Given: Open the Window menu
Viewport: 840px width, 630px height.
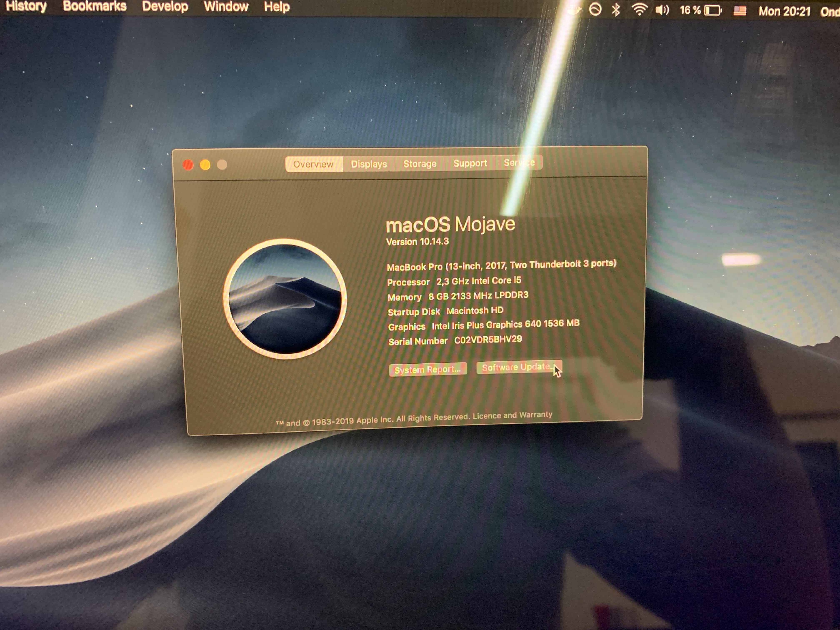Looking at the screenshot, I should (226, 6).
